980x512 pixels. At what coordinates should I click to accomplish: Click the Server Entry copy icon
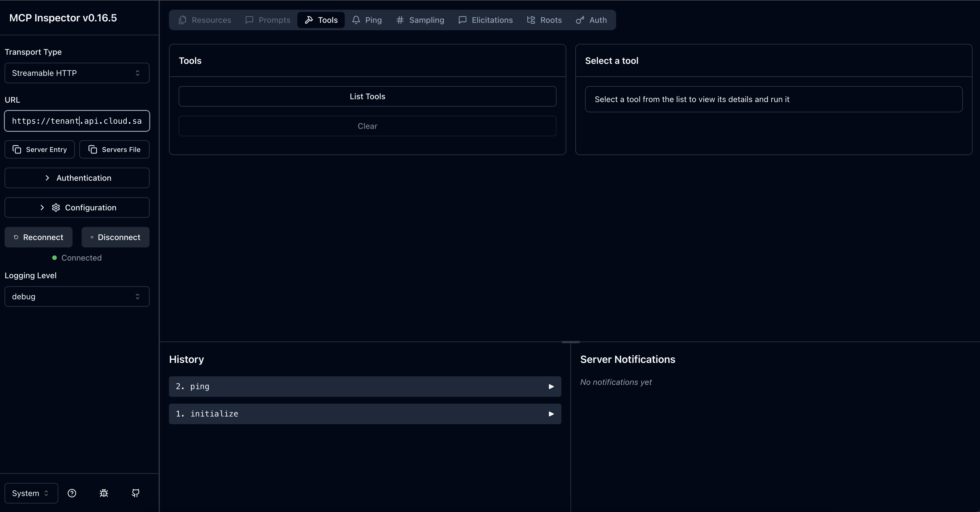coord(17,149)
